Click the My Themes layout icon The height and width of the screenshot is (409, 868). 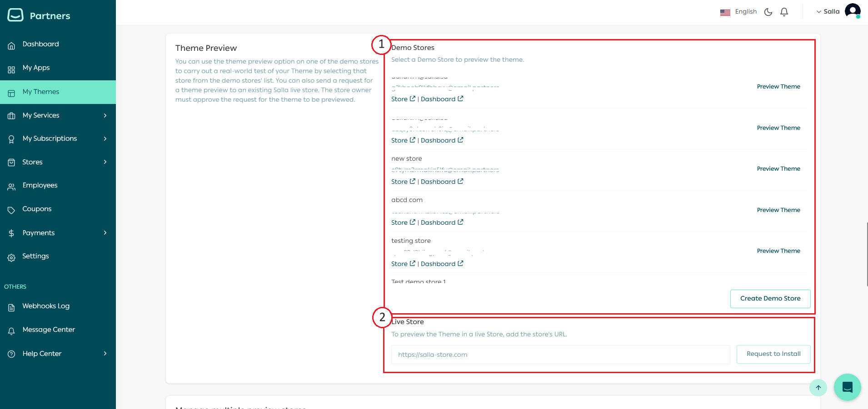tap(11, 93)
